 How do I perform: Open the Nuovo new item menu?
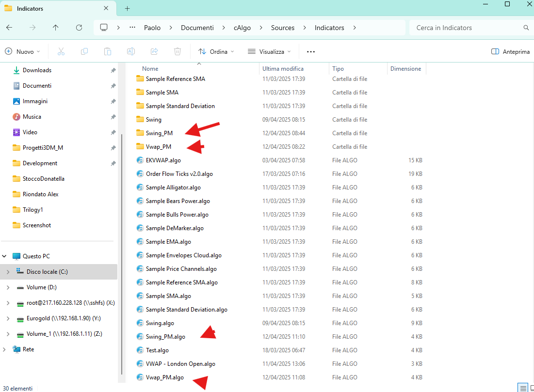pyautogui.click(x=23, y=51)
